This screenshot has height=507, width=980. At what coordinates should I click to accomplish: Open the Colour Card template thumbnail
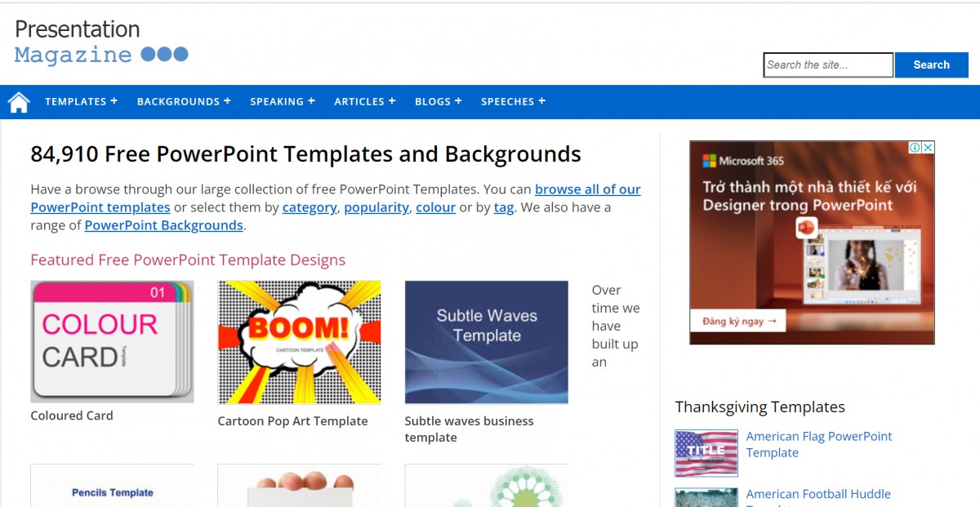point(112,341)
